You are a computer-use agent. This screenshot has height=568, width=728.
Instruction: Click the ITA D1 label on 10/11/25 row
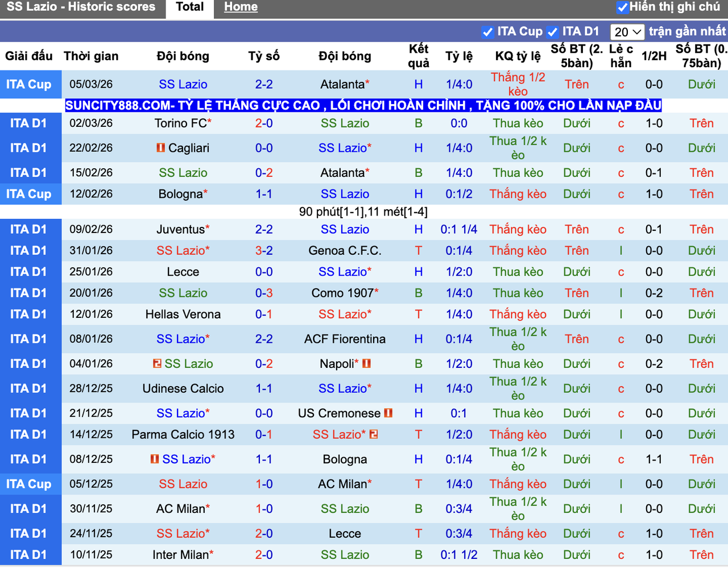[28, 554]
